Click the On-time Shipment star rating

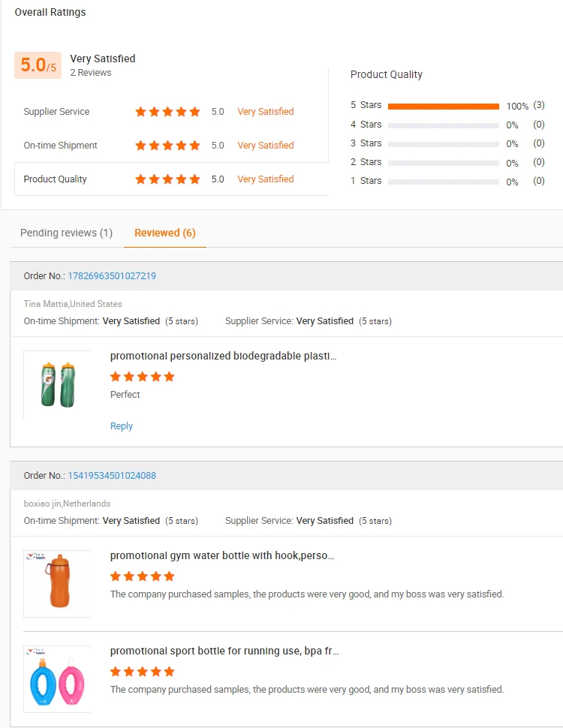pyautogui.click(x=167, y=146)
